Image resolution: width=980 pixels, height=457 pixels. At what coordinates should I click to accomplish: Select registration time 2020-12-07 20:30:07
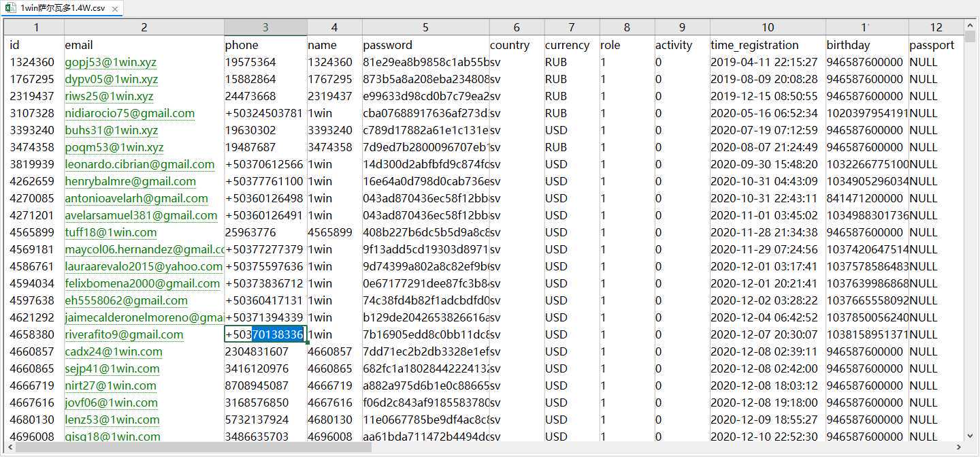(768, 334)
